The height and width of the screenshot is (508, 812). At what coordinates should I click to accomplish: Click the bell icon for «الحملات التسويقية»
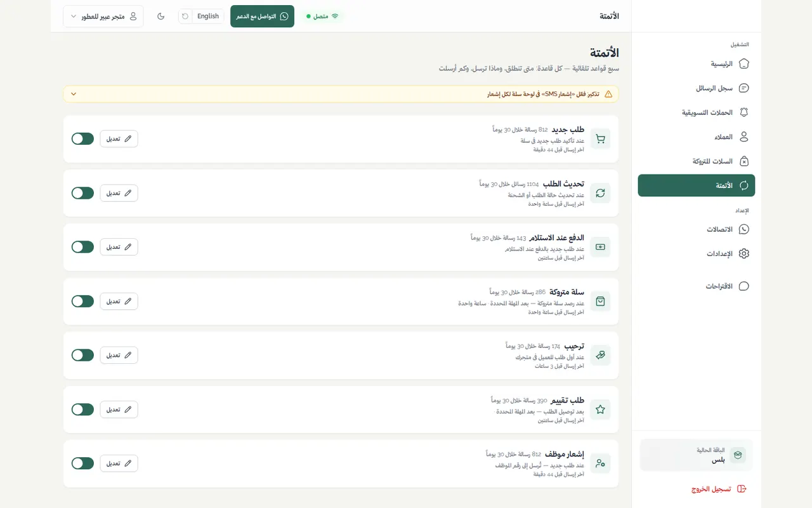pos(744,112)
